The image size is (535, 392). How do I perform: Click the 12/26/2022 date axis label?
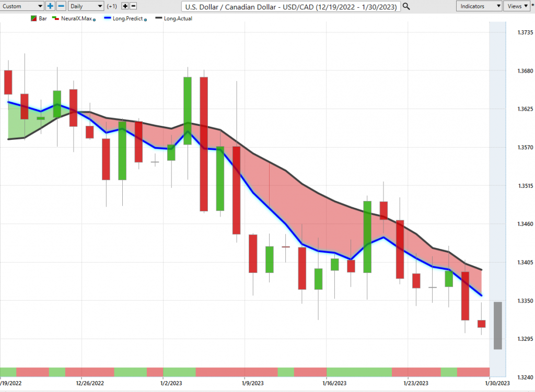coord(90,383)
